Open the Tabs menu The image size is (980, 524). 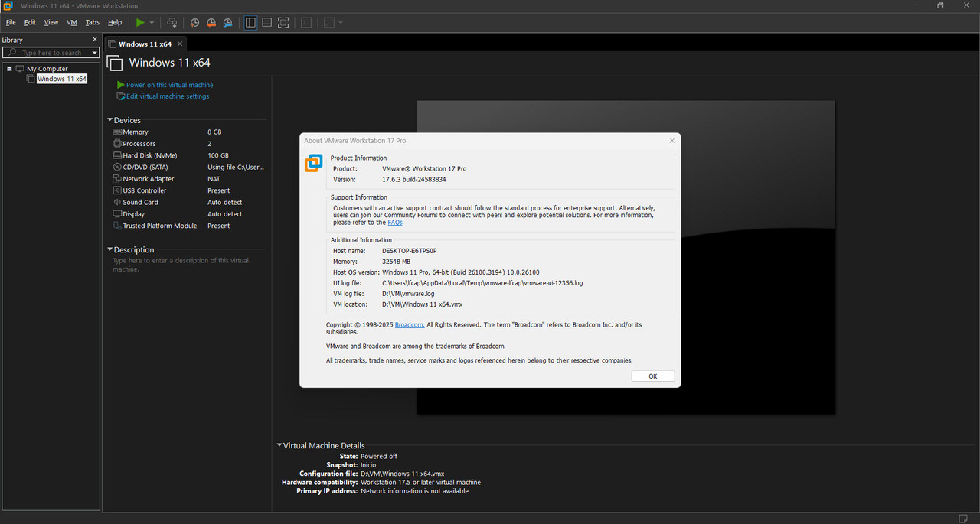[x=93, y=23]
